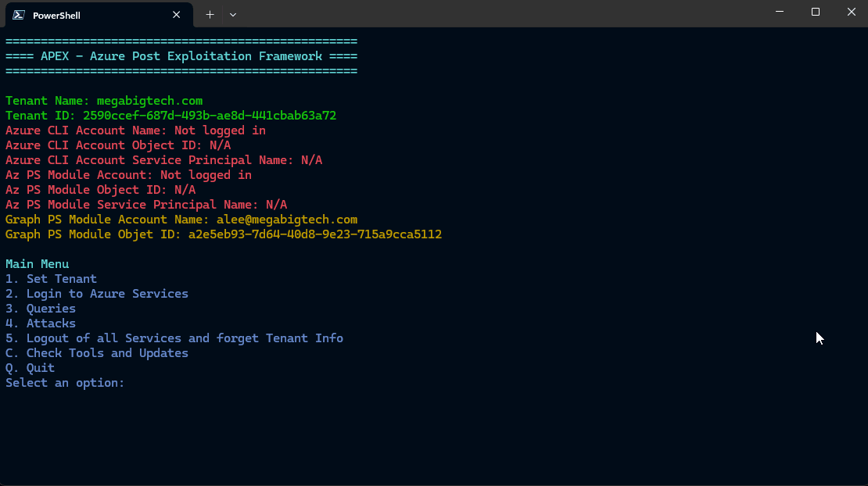Click the Az PS Module Object ID line

100,190
